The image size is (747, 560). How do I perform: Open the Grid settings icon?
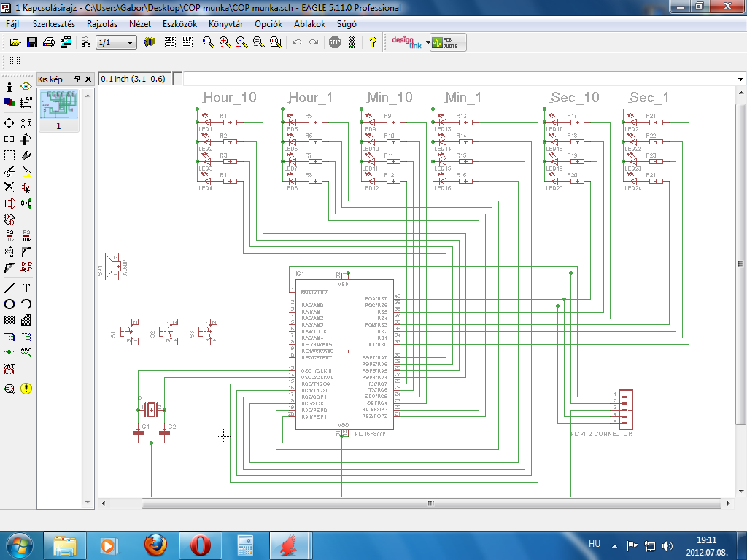[x=15, y=61]
